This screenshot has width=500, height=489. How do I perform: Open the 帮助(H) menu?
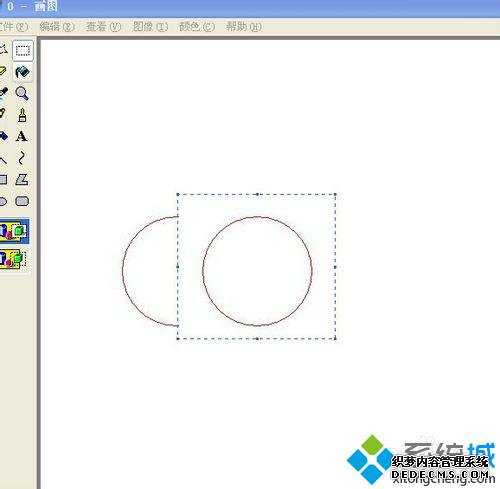(244, 26)
